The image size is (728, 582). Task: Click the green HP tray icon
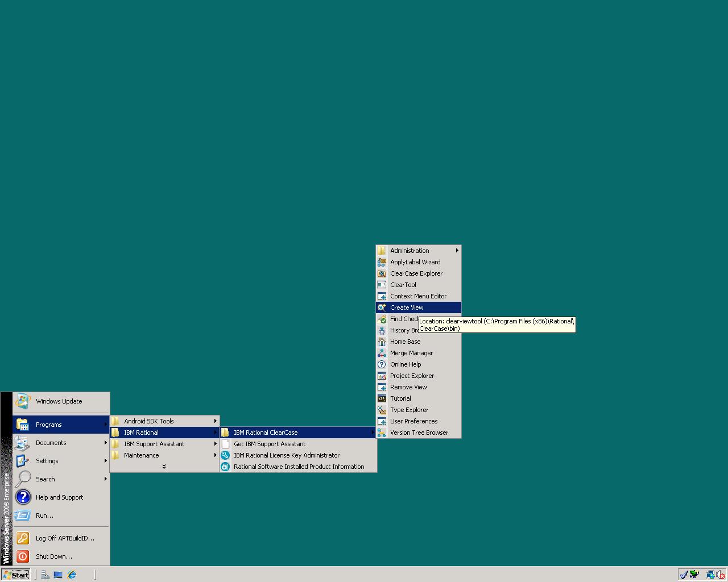[694, 575]
